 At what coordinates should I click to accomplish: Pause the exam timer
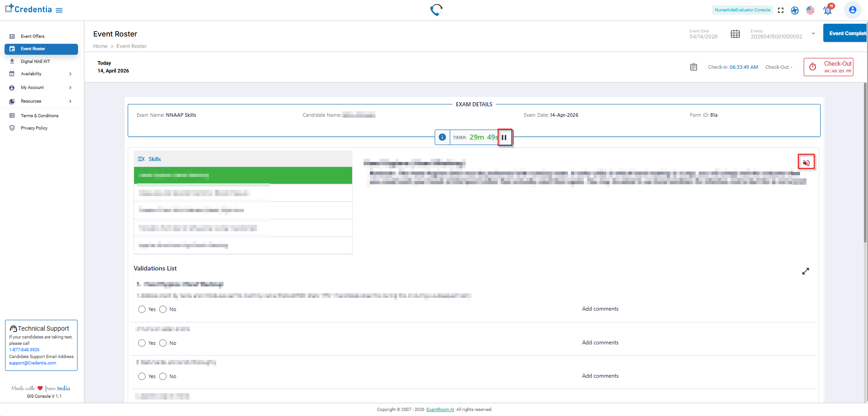point(504,137)
